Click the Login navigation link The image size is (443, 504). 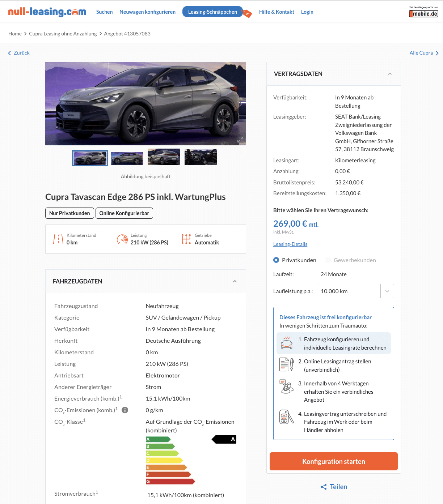point(307,12)
